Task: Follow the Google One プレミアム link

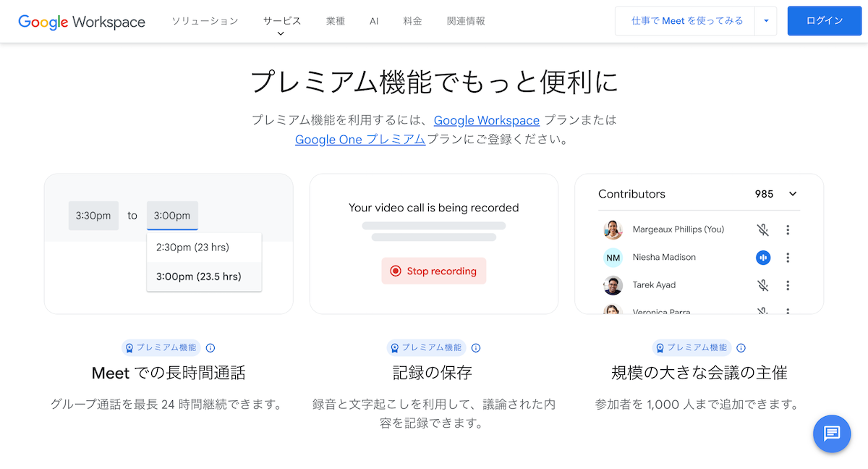Action: (360, 140)
